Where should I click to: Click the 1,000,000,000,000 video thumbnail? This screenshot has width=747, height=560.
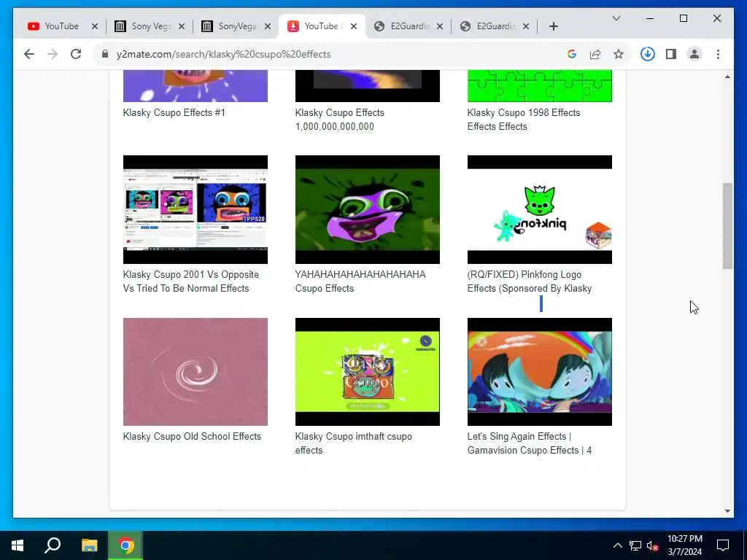coord(368,86)
